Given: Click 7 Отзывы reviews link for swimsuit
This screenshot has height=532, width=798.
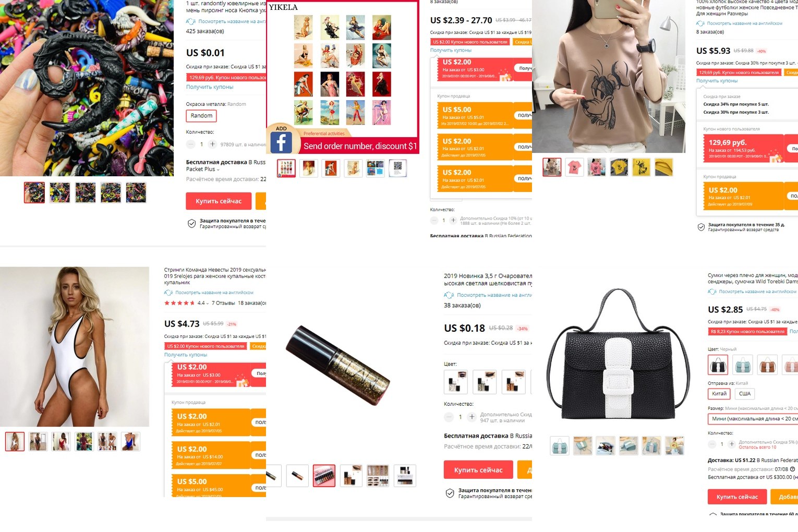Looking at the screenshot, I should (x=223, y=303).
